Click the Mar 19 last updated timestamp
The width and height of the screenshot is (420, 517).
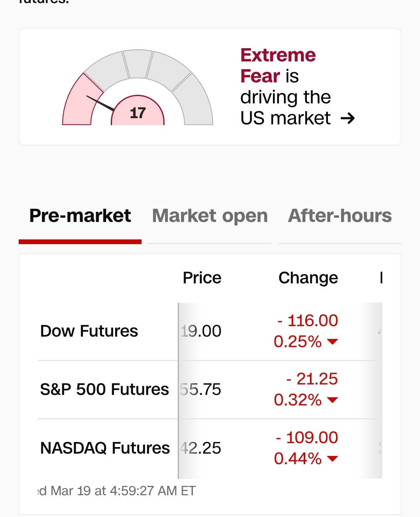point(117,491)
